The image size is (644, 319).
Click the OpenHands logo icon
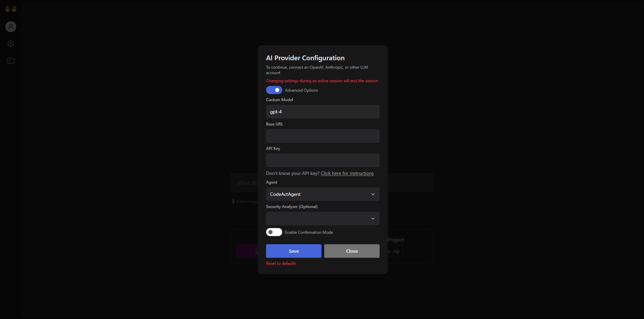tap(11, 9)
